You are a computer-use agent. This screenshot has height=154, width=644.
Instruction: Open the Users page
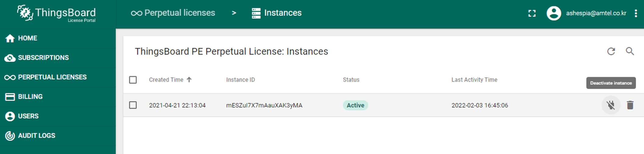[58, 116]
